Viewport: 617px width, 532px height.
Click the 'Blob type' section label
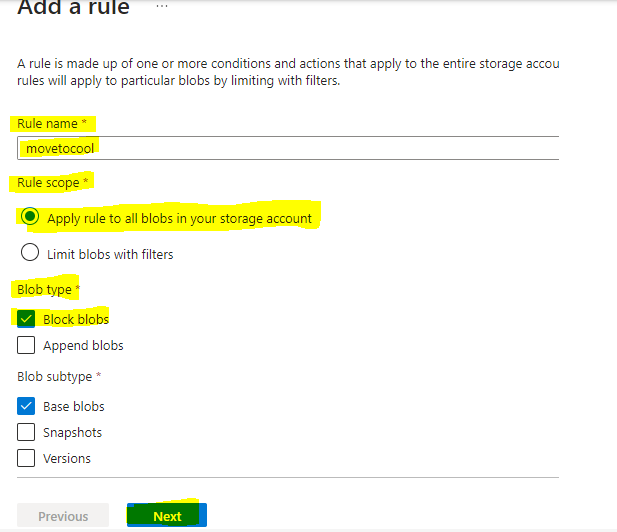tap(44, 289)
